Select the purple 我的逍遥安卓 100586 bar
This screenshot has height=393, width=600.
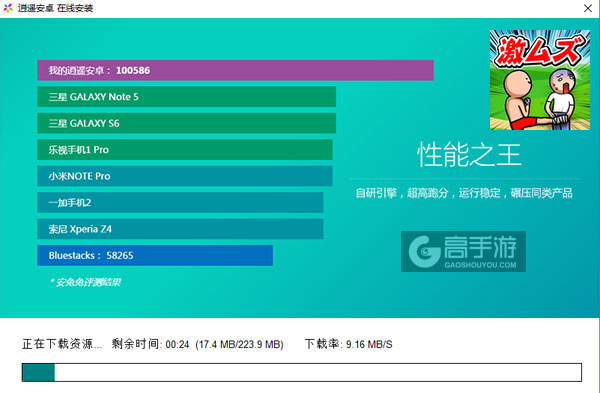pyautogui.click(x=235, y=70)
